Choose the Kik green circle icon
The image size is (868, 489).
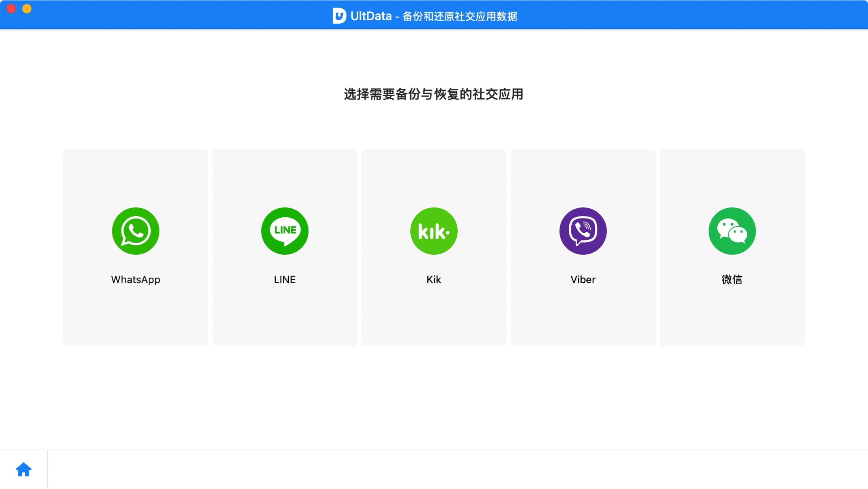point(434,231)
